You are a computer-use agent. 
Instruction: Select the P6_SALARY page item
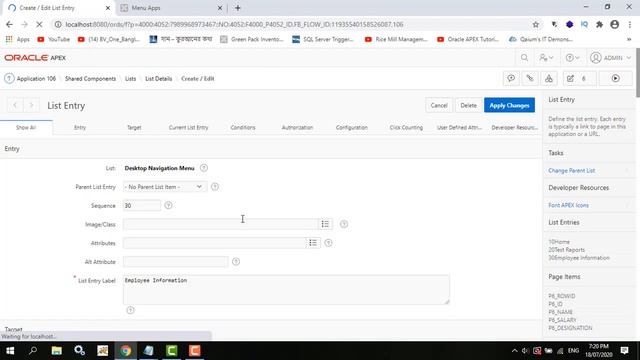coord(562,320)
